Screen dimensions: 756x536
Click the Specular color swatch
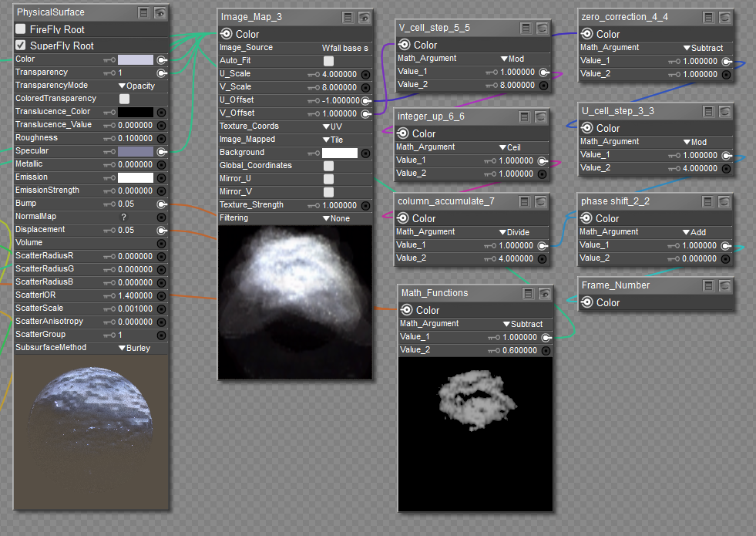136,151
